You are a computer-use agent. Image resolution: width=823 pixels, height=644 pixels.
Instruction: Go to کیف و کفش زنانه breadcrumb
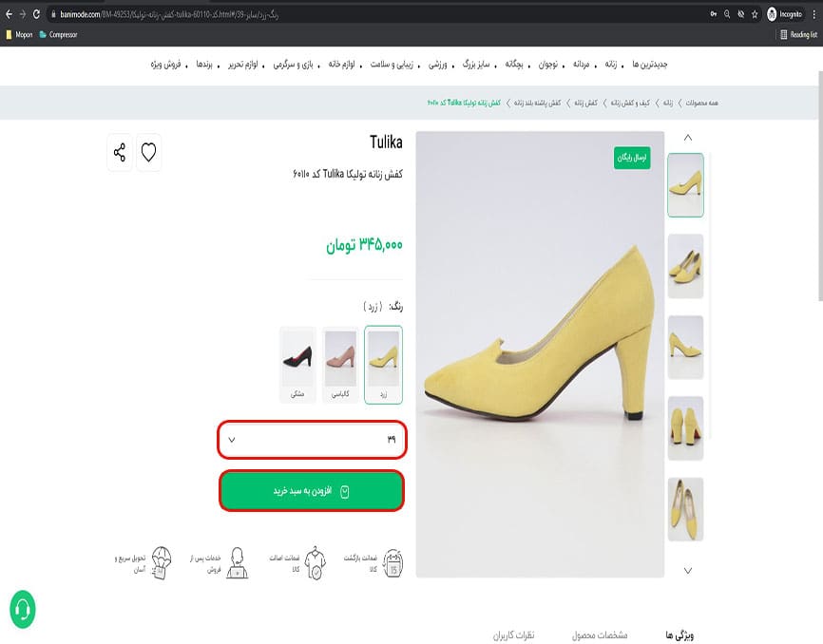point(630,103)
